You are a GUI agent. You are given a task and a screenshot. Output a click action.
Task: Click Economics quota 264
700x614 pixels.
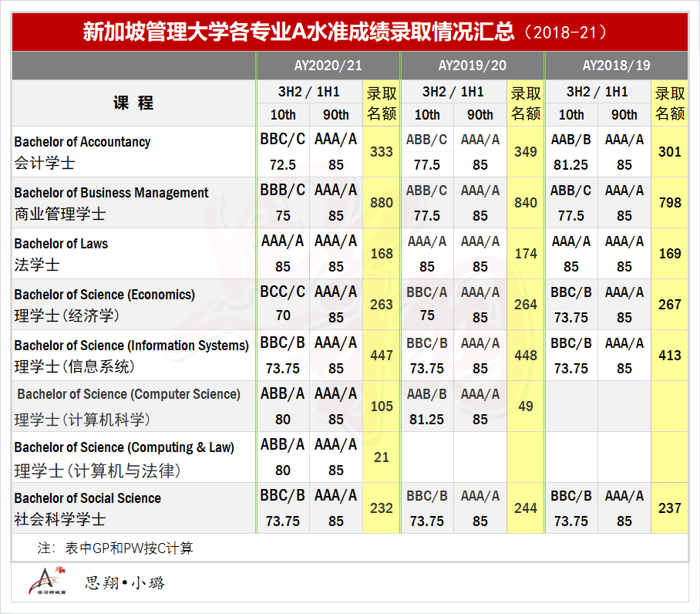(526, 305)
